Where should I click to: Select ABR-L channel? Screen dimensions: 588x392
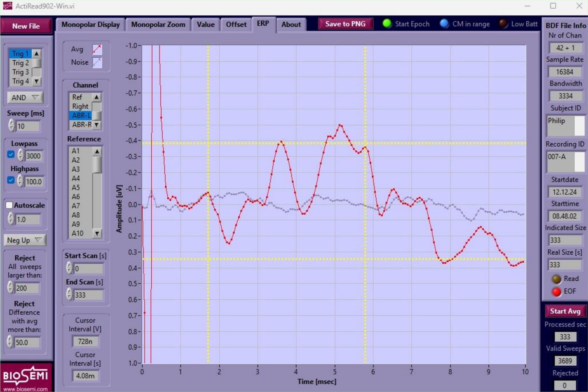pos(81,115)
